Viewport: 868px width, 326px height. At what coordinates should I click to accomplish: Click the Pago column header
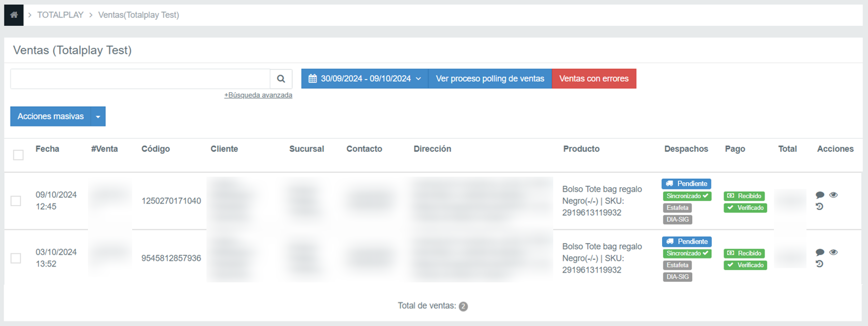(x=735, y=149)
